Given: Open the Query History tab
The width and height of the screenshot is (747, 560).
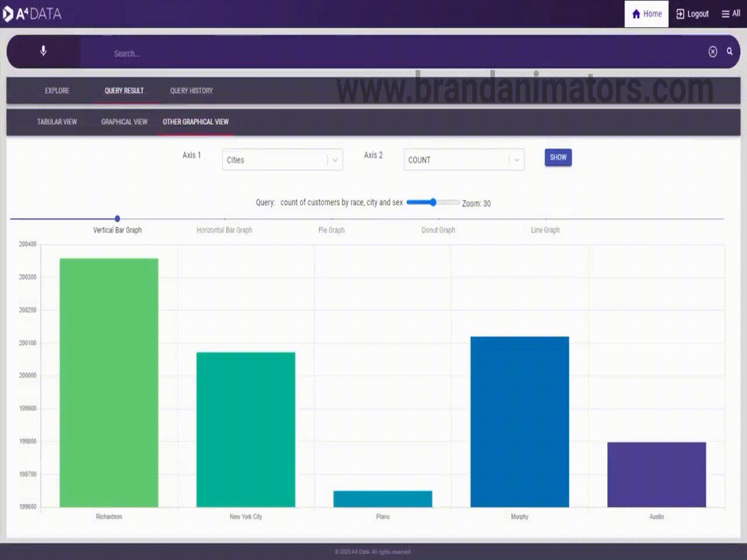Looking at the screenshot, I should (x=191, y=91).
